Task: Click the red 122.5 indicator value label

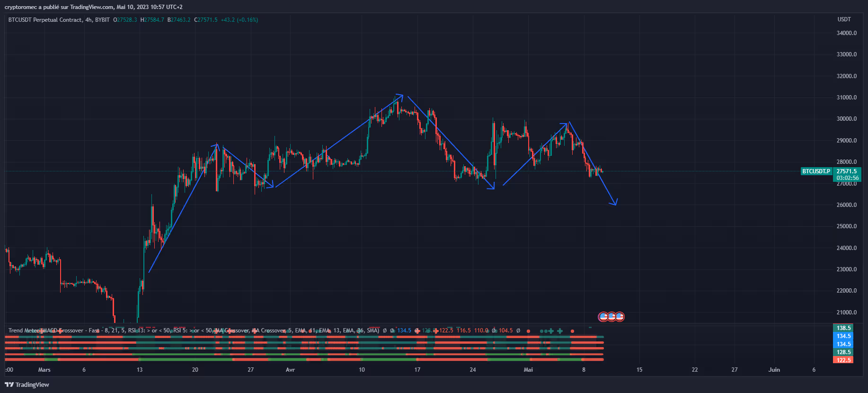Action: click(x=843, y=360)
